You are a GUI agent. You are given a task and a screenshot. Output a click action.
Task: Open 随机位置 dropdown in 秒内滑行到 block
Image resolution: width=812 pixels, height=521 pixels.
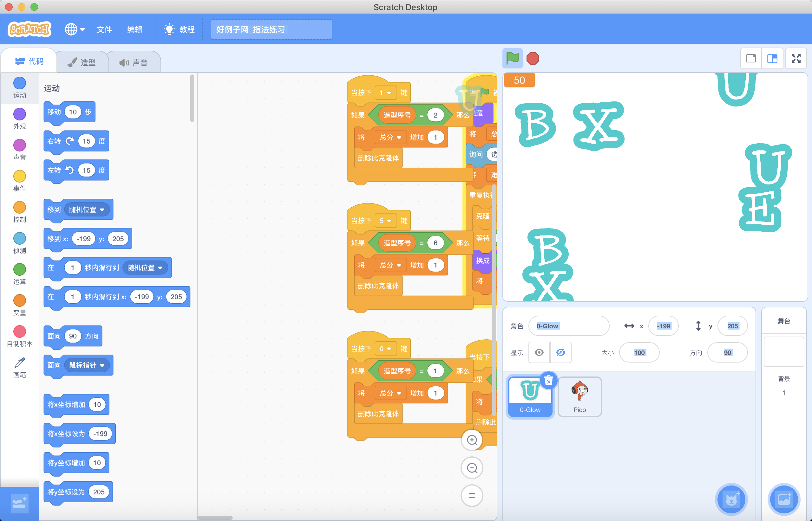(145, 267)
